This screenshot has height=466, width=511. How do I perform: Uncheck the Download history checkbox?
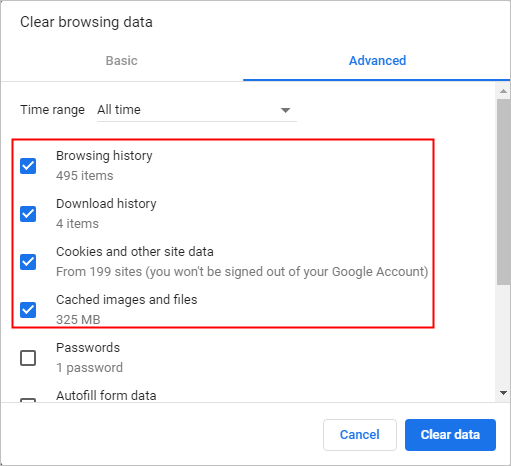28,214
